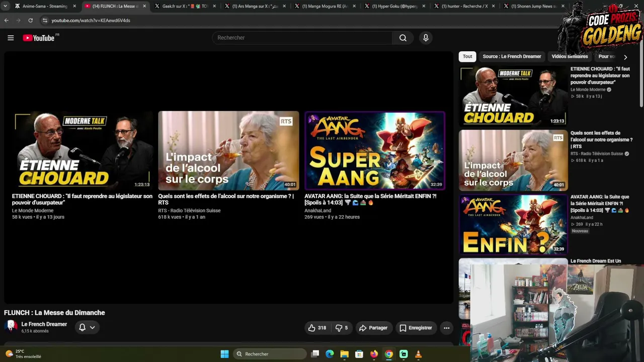Open Task View on the taskbar
The width and height of the screenshot is (644, 362).
(315, 354)
